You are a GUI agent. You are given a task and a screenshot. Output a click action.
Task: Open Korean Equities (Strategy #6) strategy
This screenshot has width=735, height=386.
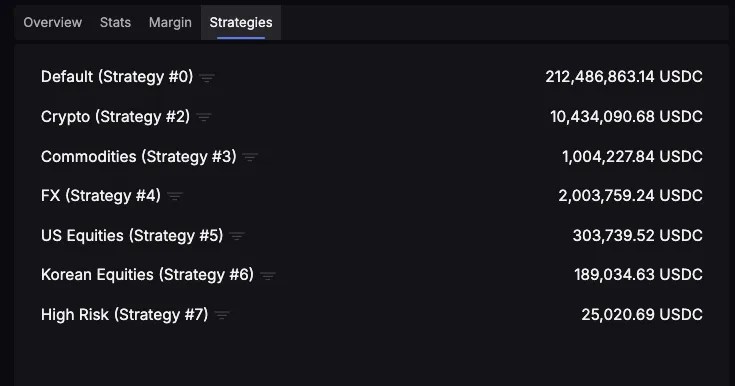[147, 274]
